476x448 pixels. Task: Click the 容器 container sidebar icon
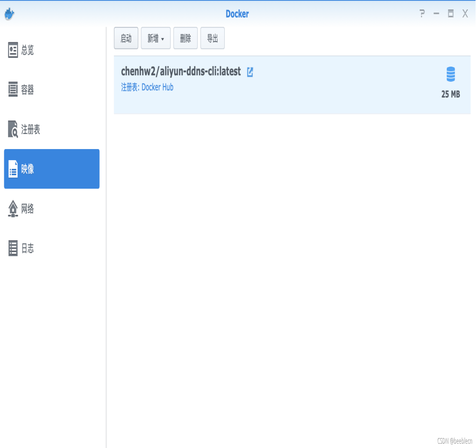[x=13, y=89]
